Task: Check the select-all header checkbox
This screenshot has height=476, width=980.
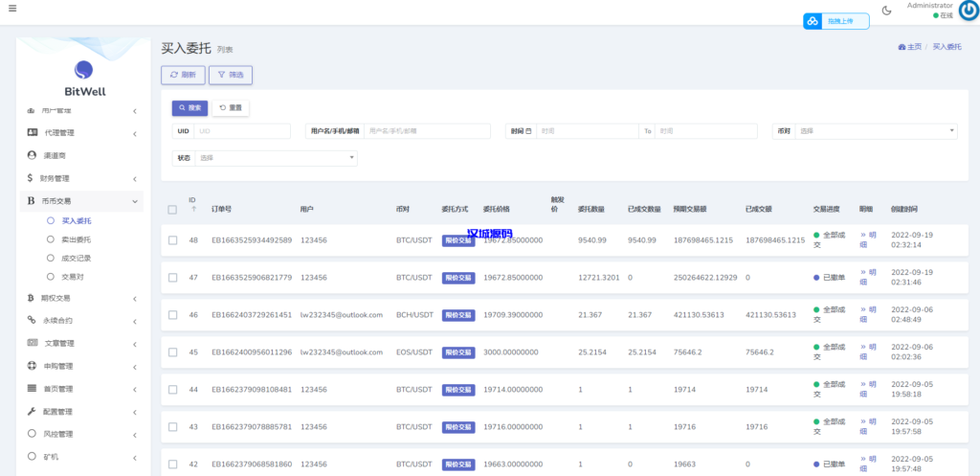Action: click(x=172, y=209)
